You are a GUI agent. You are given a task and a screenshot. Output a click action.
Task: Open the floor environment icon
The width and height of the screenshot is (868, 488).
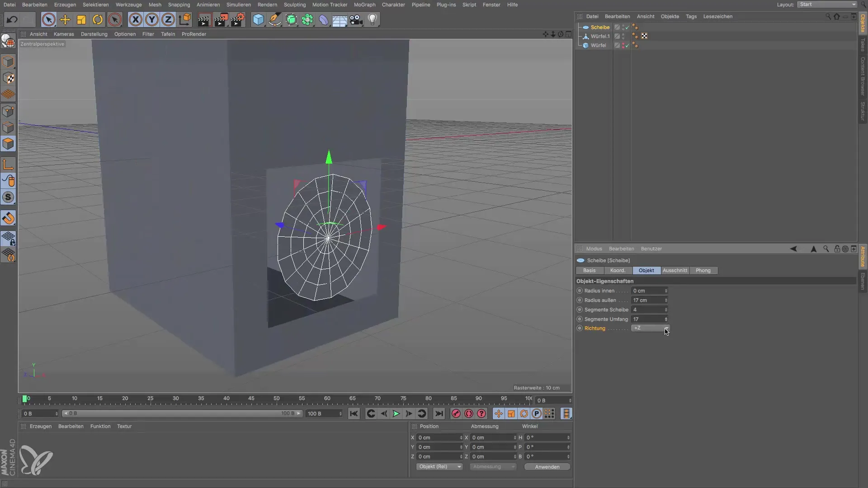340,19
